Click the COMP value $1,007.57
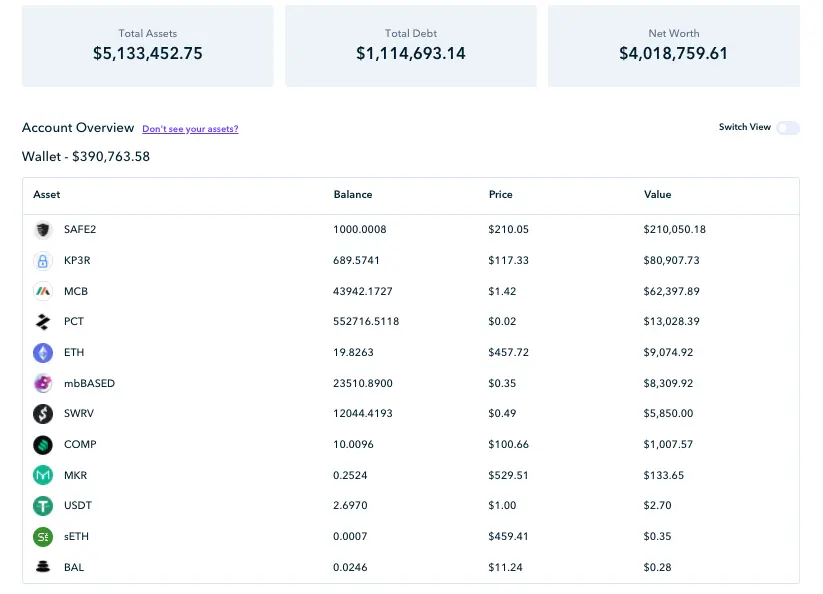 [x=668, y=444]
